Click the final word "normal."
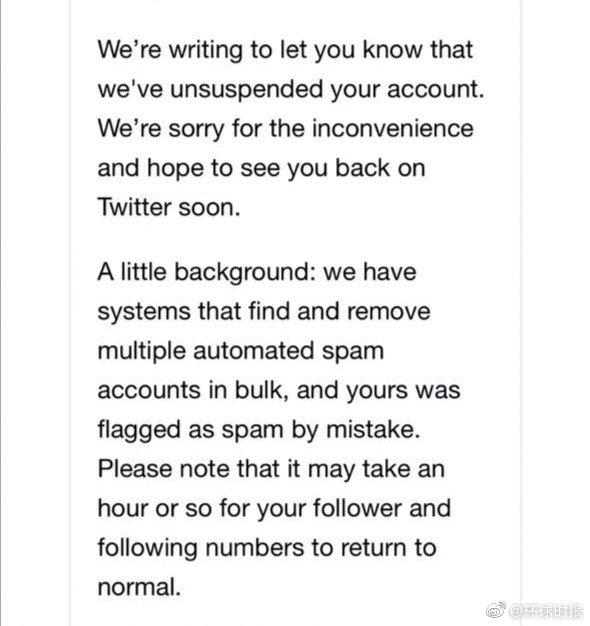 point(139,587)
